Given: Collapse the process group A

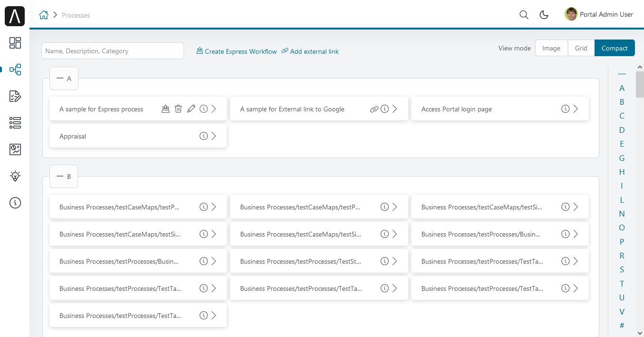Looking at the screenshot, I should [60, 78].
